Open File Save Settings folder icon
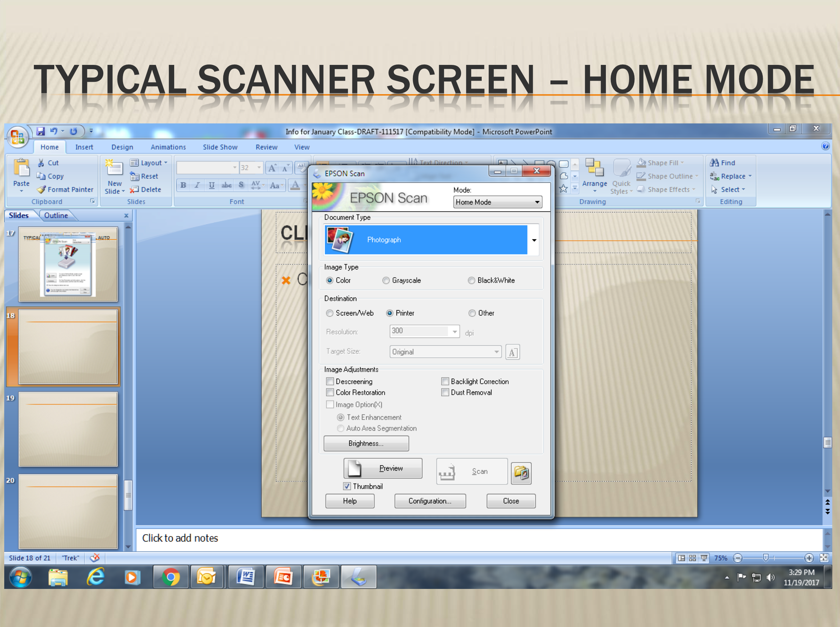 click(x=521, y=473)
